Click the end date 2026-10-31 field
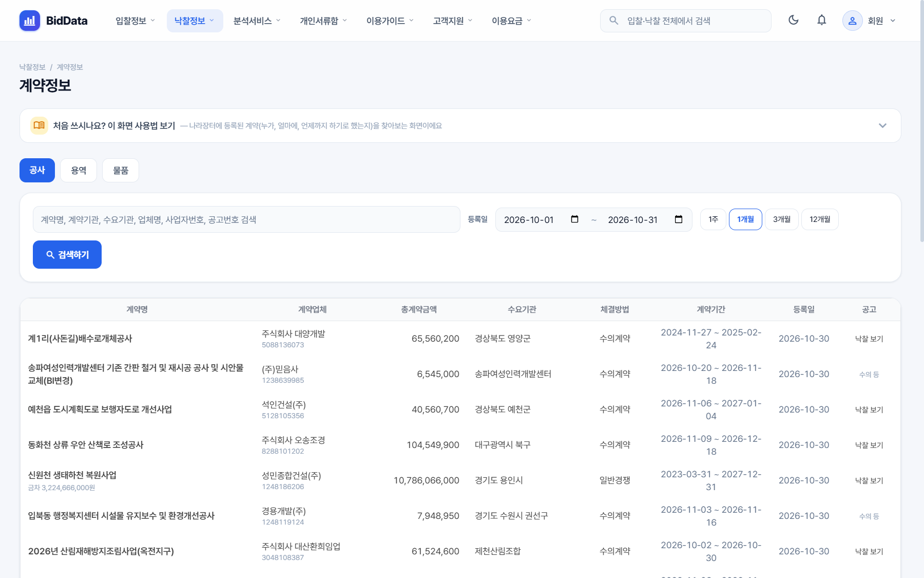924x578 pixels. click(645, 219)
